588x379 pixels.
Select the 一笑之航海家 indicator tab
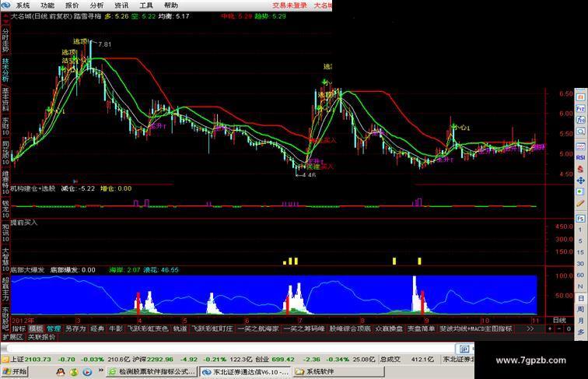pos(258,328)
